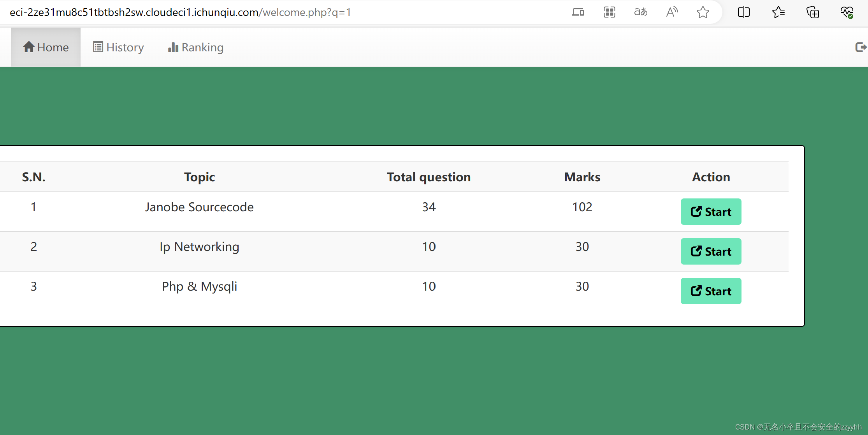The height and width of the screenshot is (435, 868).
Task: Click the Action column header
Action: point(711,177)
